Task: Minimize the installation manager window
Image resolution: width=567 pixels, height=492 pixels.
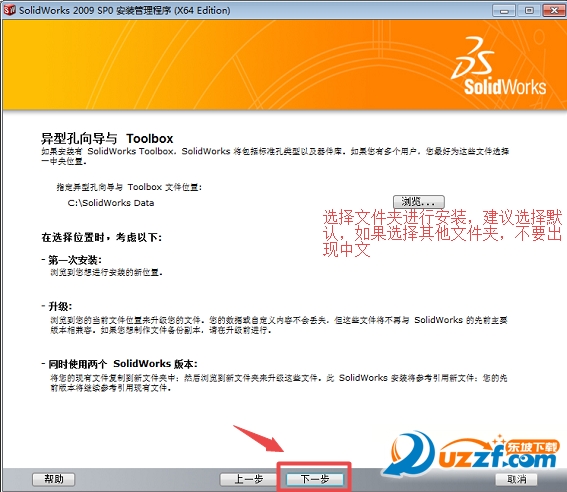Action: (x=504, y=10)
